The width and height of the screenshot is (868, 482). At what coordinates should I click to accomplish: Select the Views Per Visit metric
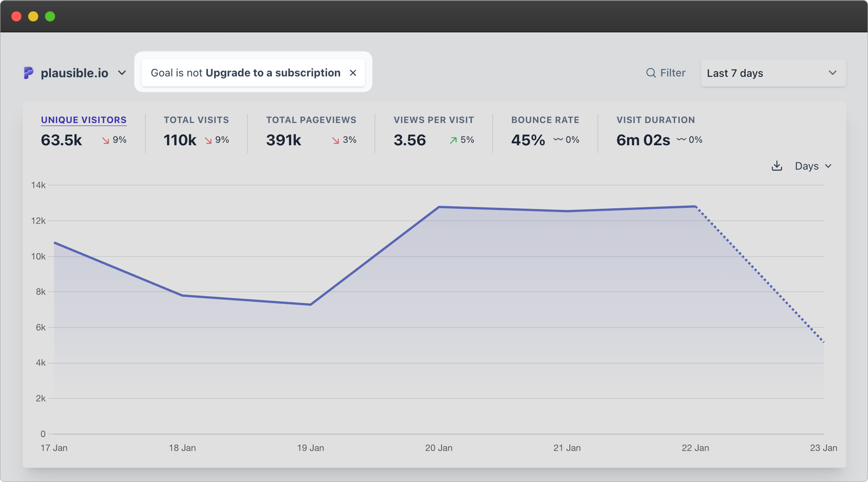coord(433,120)
